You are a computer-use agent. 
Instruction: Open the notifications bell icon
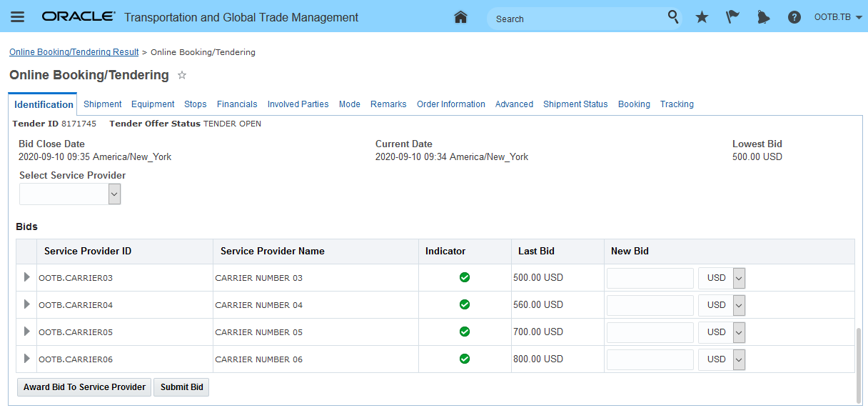click(763, 17)
